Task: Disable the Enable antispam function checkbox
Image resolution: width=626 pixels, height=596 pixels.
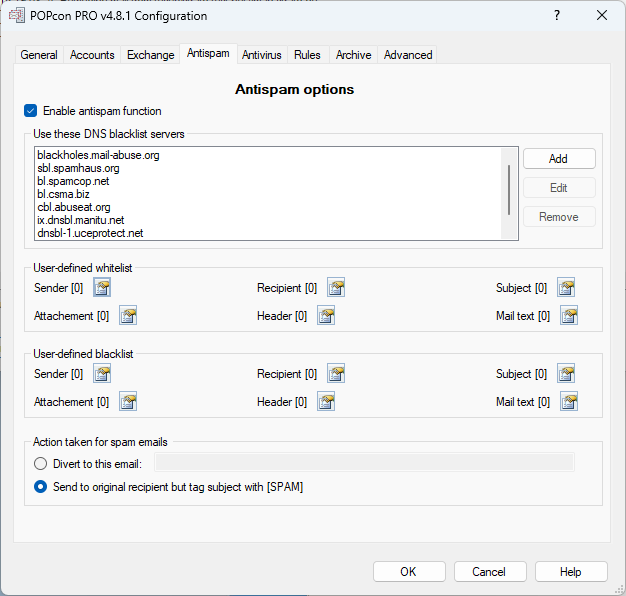Action: (x=30, y=111)
